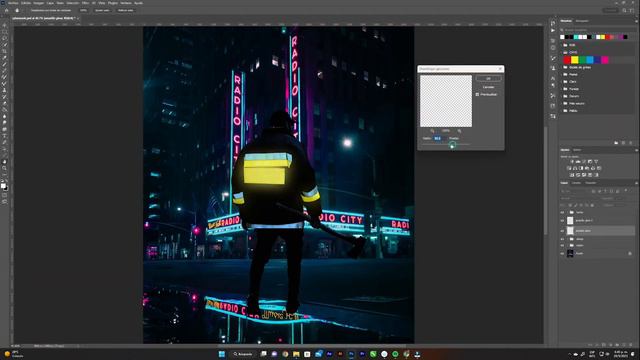Image resolution: width=640 pixels, height=360 pixels.
Task: Open the Filtro menu
Action: coord(85,3)
